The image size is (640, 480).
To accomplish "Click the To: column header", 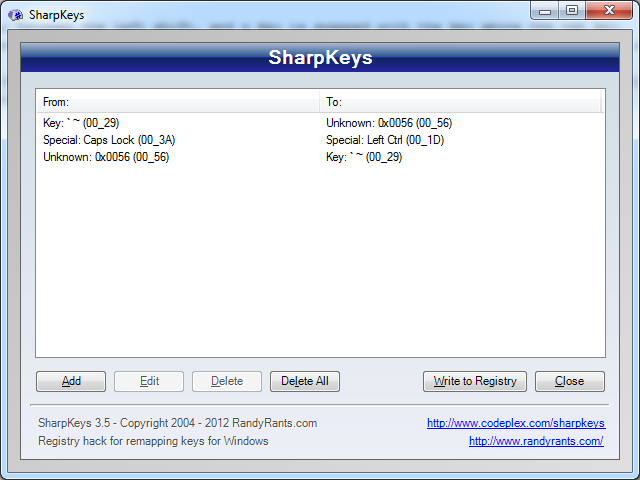I will 460,102.
